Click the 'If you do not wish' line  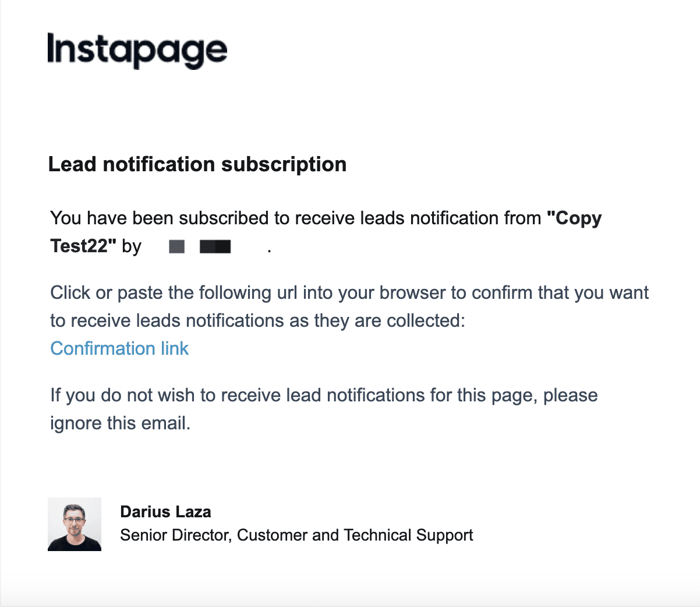(x=324, y=395)
